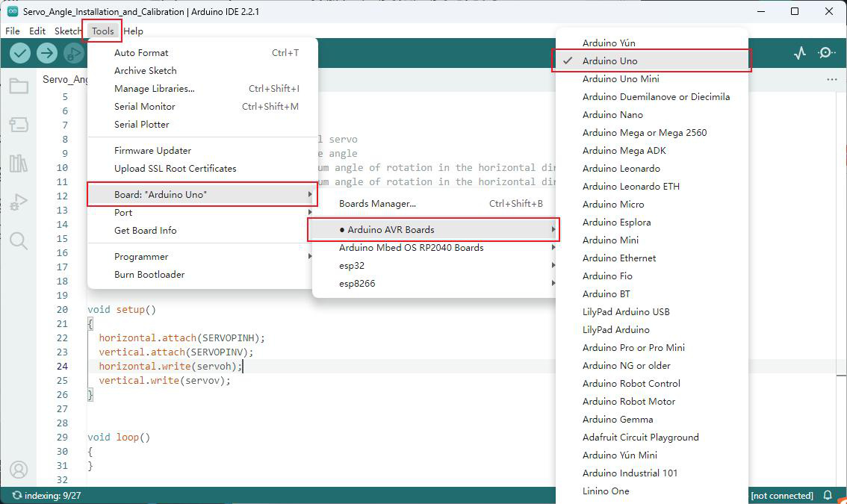
Task: Open the Sketch menu
Action: pyautogui.click(x=67, y=31)
